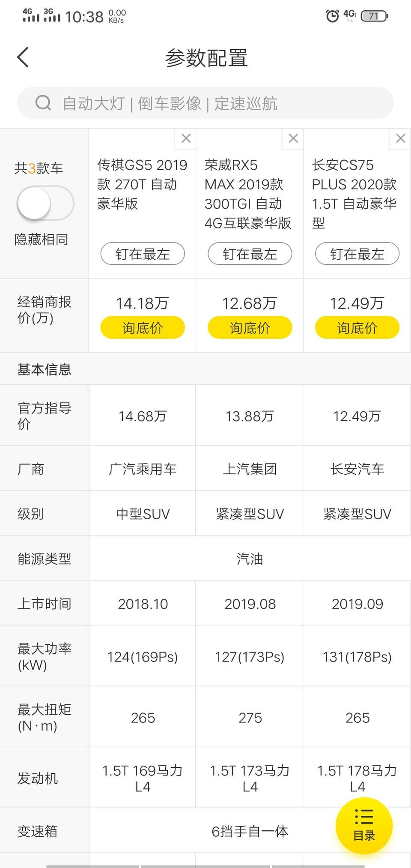411x868 pixels.
Task: Tap the 275 torque cell
Action: click(x=250, y=718)
